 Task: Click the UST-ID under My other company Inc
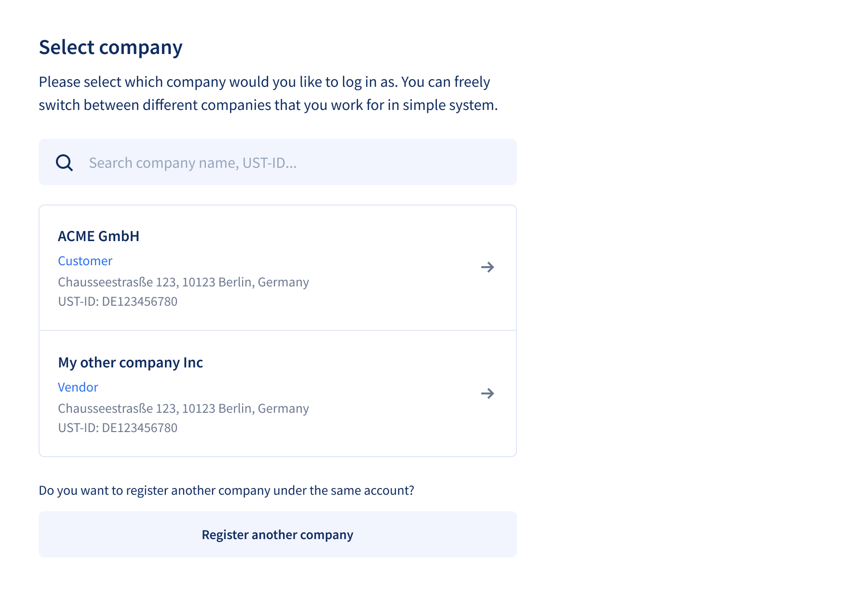click(118, 428)
